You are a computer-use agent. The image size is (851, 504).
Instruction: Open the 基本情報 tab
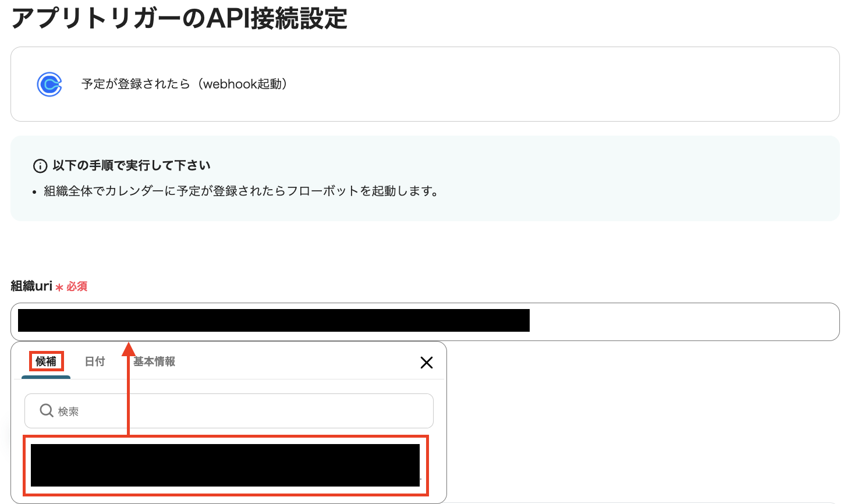point(153,361)
